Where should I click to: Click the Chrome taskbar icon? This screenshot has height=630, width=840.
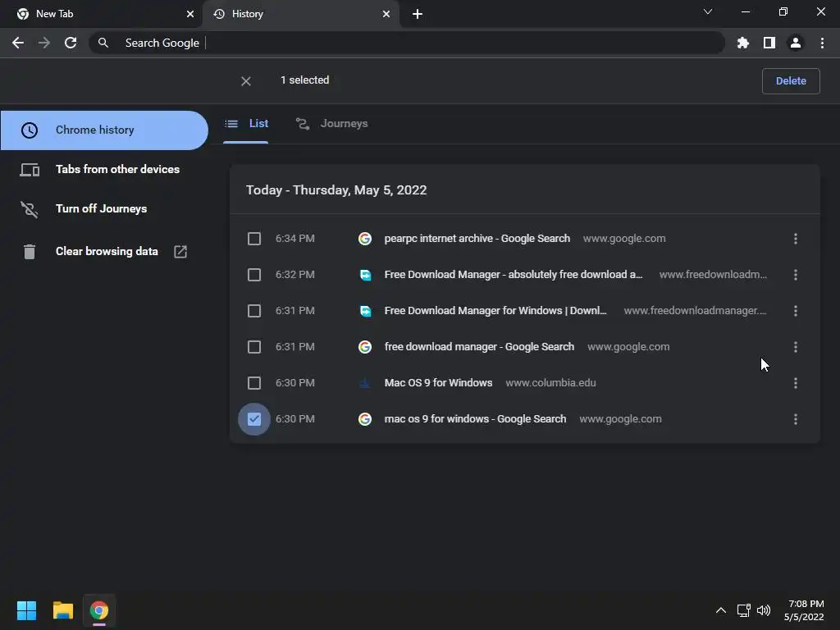[x=99, y=610]
